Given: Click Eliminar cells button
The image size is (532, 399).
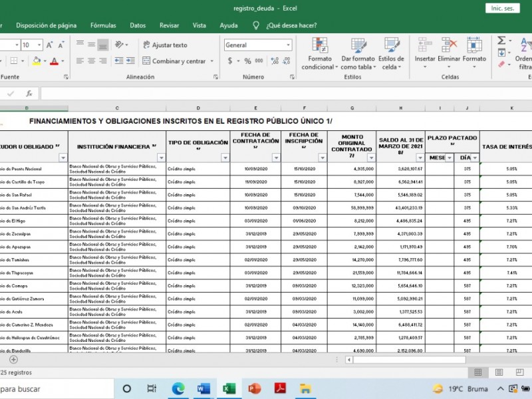Looking at the screenshot, I should tap(448, 53).
